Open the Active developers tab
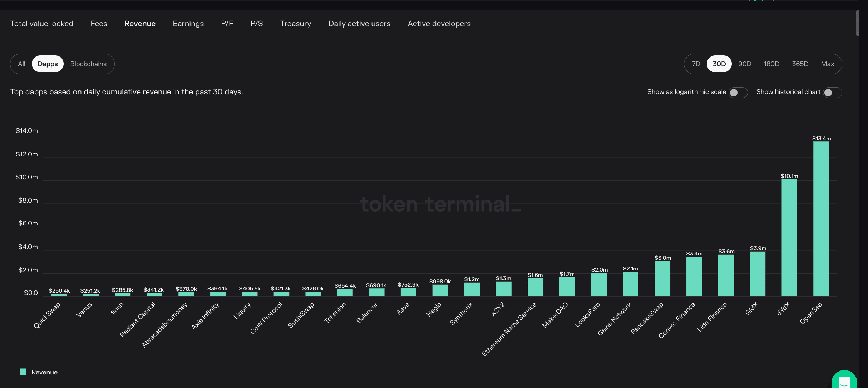 [439, 24]
